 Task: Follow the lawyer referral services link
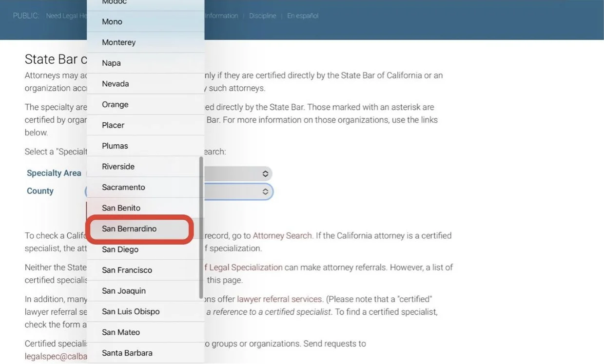pos(279,299)
